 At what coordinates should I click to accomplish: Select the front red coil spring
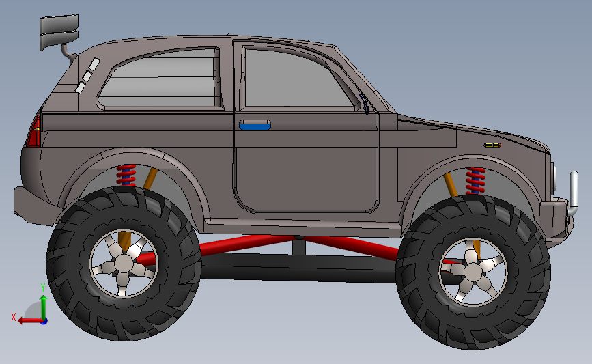(x=475, y=181)
